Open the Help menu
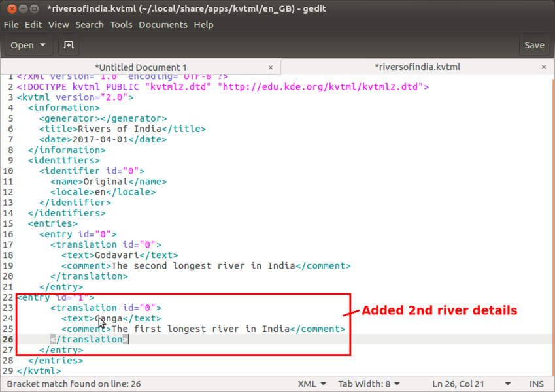 coord(203,24)
